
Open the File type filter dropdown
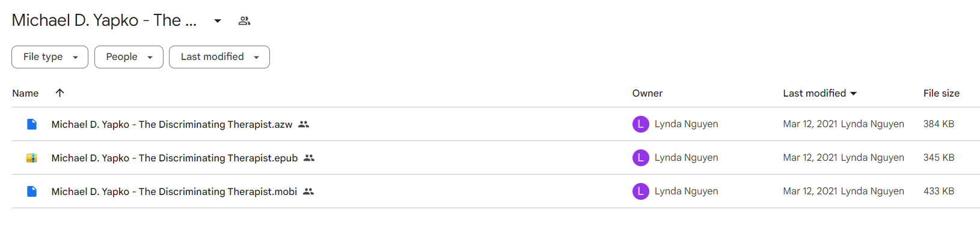[50, 57]
